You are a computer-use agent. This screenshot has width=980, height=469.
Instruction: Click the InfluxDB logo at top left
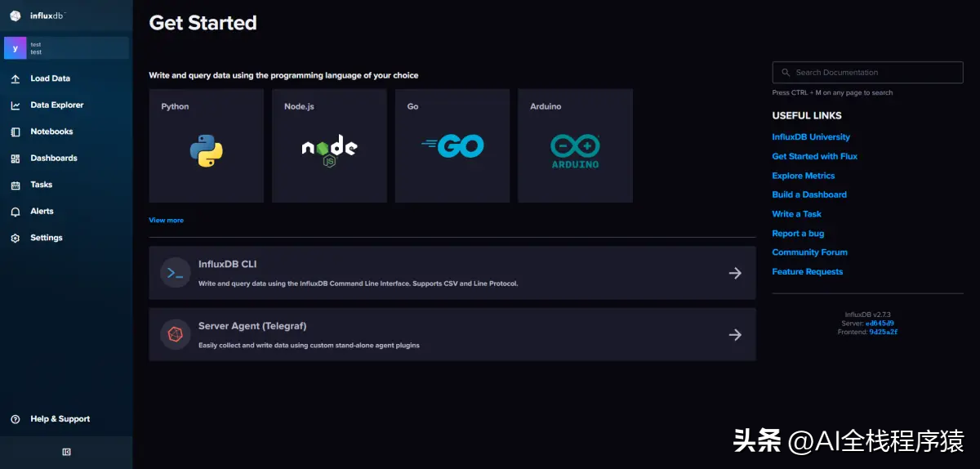(x=16, y=16)
